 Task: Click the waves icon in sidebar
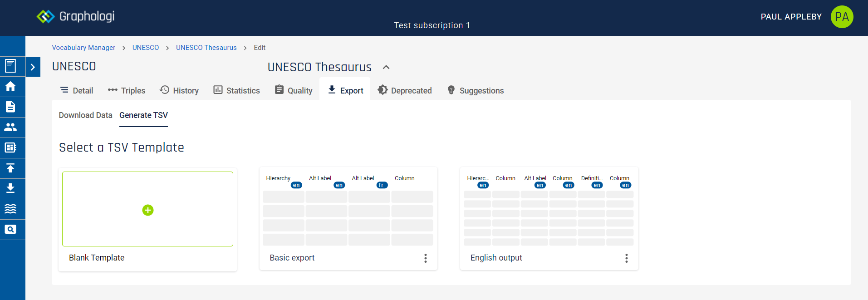click(x=10, y=209)
